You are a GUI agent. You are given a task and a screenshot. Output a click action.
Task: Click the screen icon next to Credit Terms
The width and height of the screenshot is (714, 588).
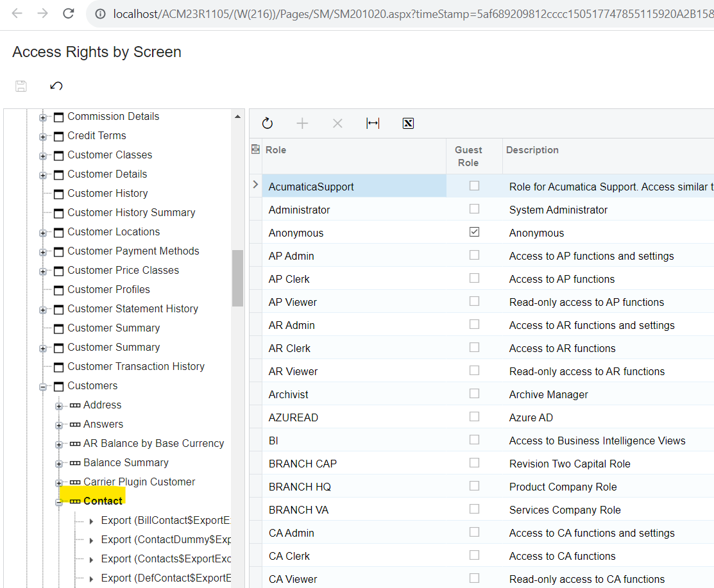(58, 137)
